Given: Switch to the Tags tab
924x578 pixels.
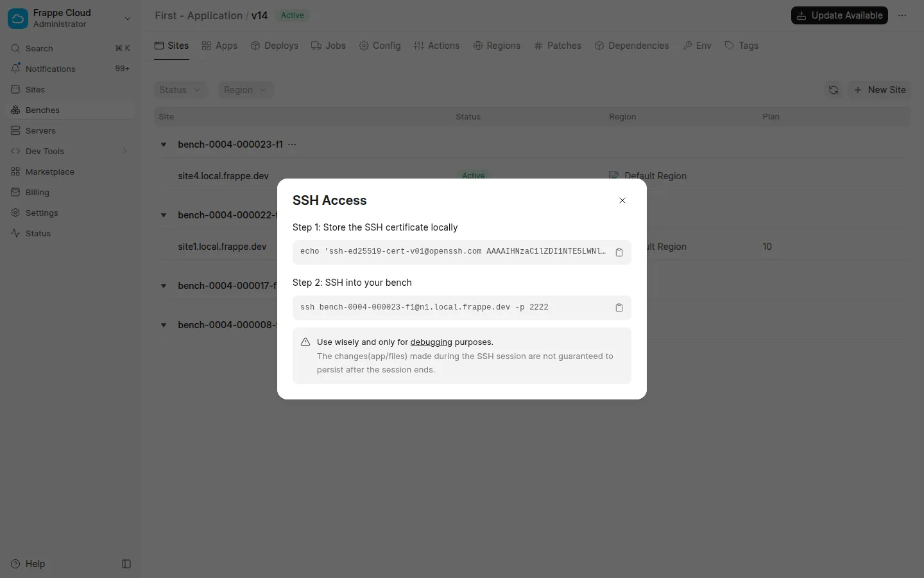Looking at the screenshot, I should pyautogui.click(x=741, y=46).
